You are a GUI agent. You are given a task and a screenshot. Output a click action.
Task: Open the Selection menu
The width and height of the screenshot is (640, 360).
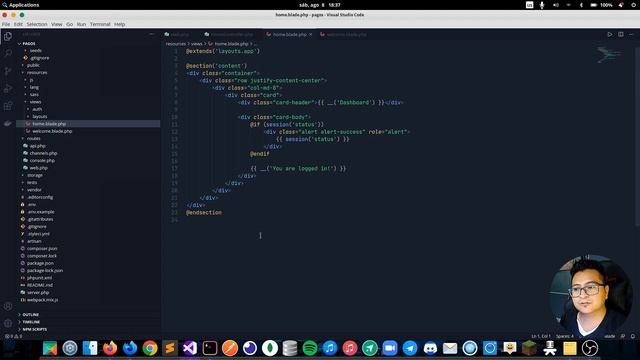[x=37, y=24]
